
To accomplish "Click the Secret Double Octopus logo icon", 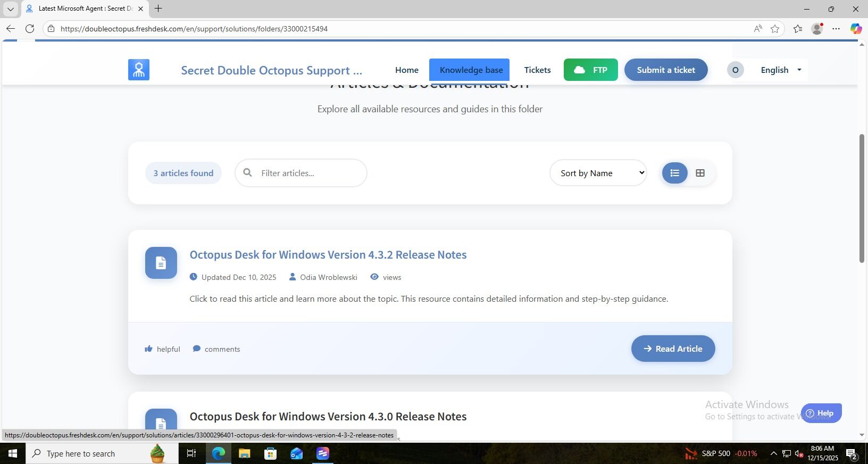I will 139,70.
